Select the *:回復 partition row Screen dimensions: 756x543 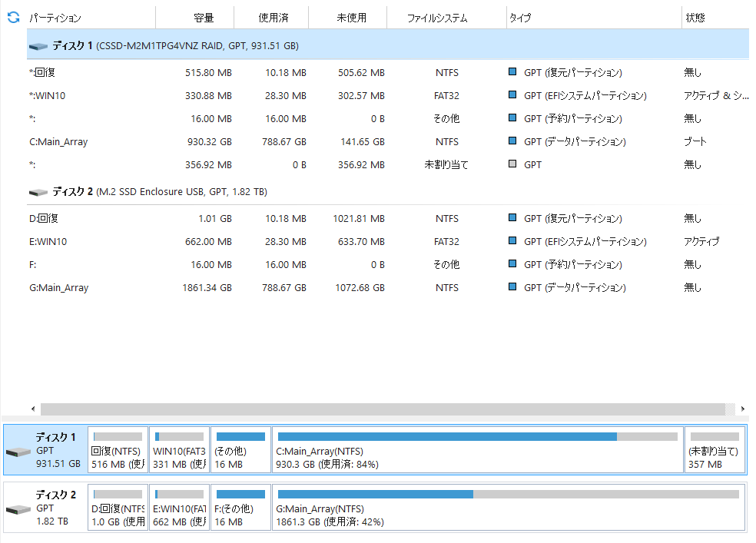pos(388,72)
